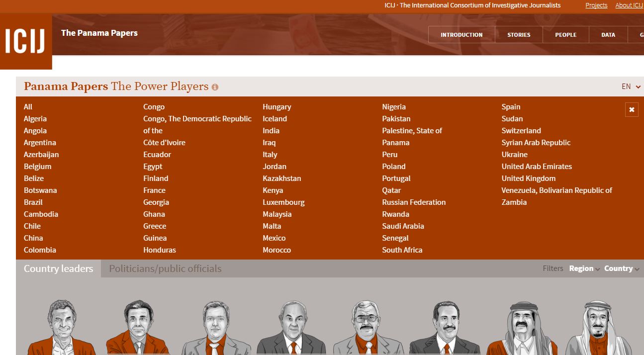Select Ukraine from country list
644x355 pixels.
tap(514, 155)
